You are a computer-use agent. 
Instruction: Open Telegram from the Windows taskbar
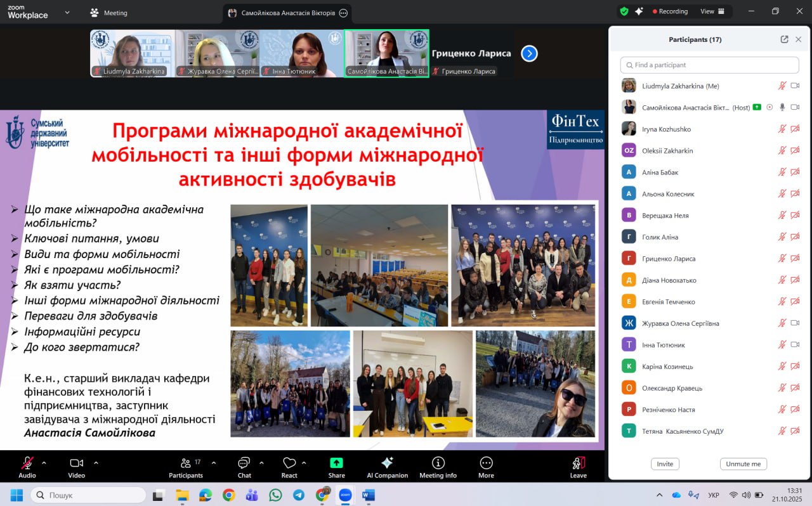pyautogui.click(x=298, y=495)
